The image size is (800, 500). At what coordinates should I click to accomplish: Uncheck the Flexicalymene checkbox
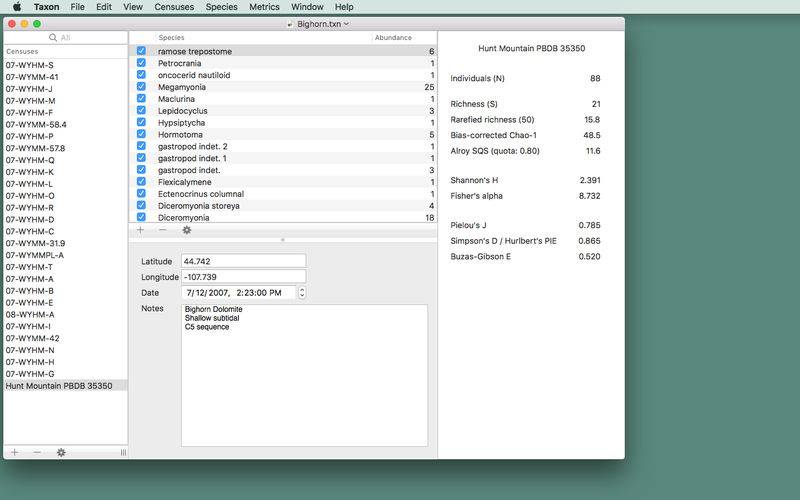141,182
